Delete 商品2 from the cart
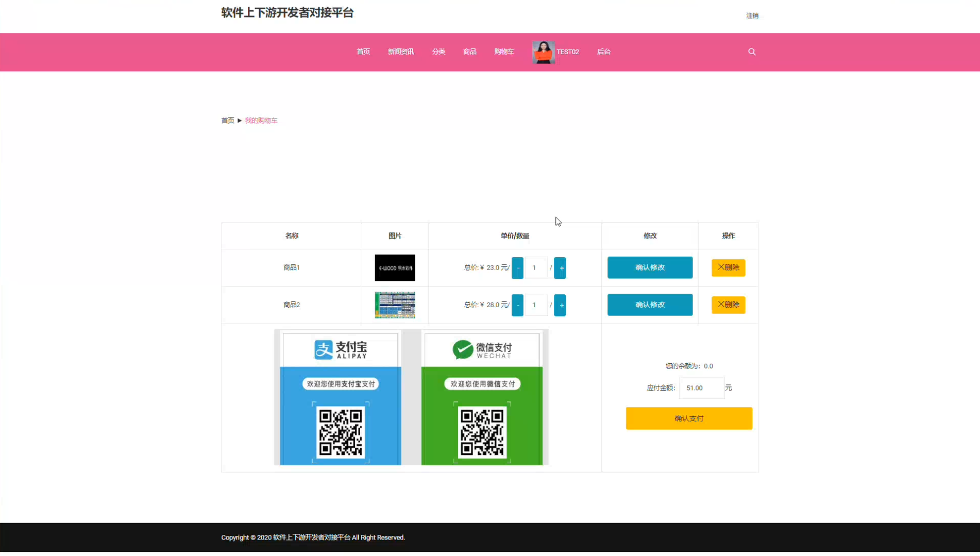 (728, 305)
